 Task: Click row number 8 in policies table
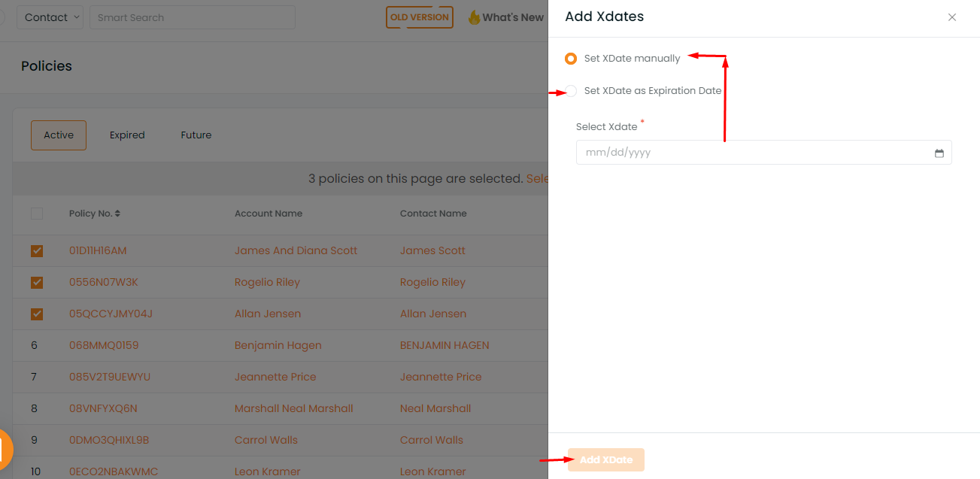coord(34,408)
